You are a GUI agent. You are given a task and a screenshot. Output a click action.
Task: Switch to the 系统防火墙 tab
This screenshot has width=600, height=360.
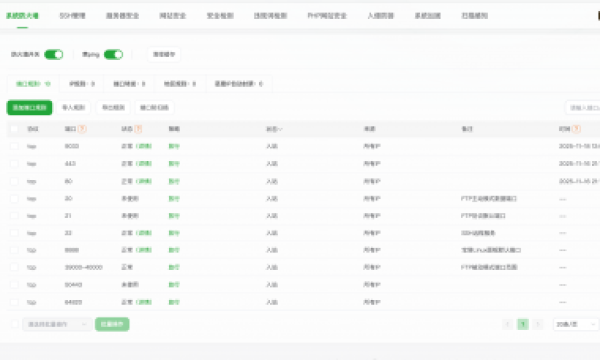pos(22,16)
